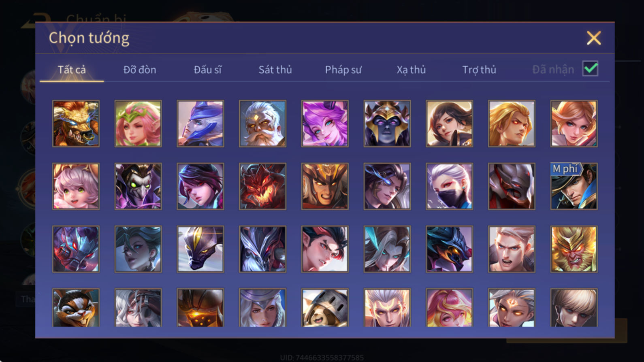Close the Chọn tướng dialog
Image resolution: width=644 pixels, height=362 pixels.
(x=594, y=38)
